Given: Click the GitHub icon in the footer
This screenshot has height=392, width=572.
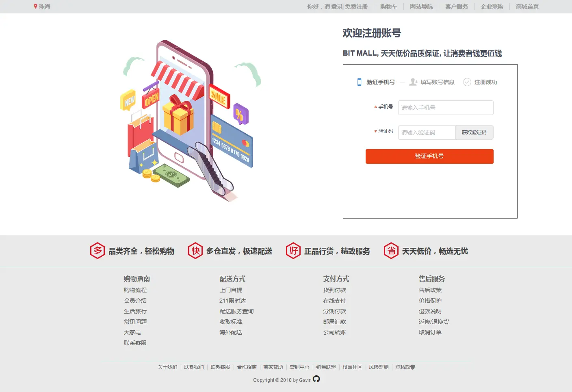Looking at the screenshot, I should coord(316,379).
